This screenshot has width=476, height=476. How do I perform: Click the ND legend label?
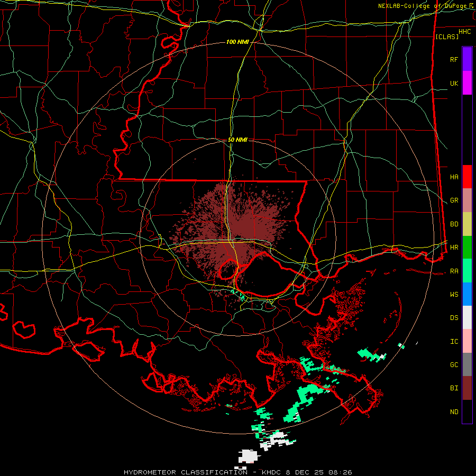[454, 412]
